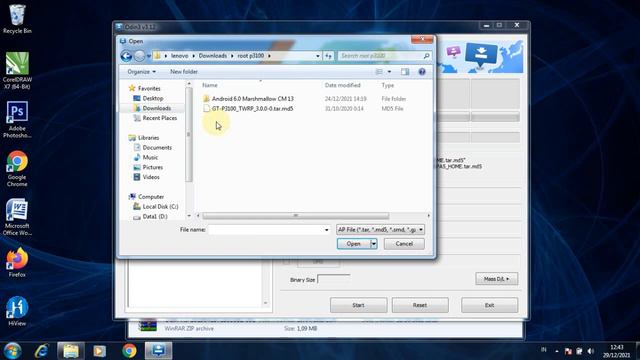This screenshot has height=360, width=640.
Task: Open Recycle Bin desktop icon
Action: (x=17, y=19)
